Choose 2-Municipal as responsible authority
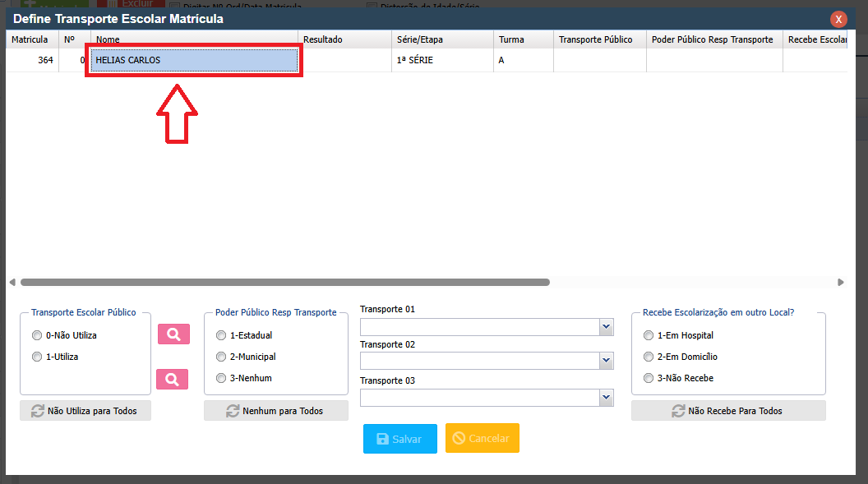The width and height of the screenshot is (868, 484). point(220,357)
